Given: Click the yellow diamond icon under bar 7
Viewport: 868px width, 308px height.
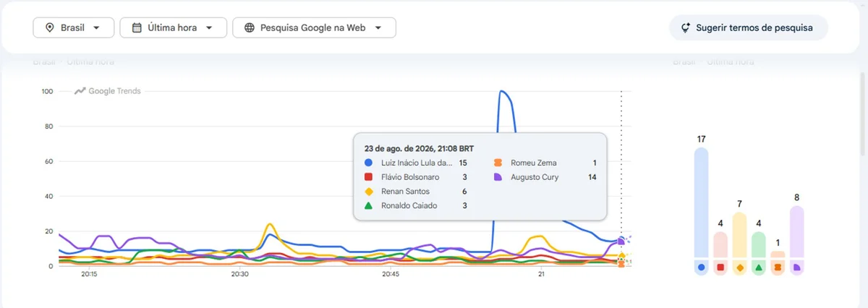Looking at the screenshot, I should (739, 268).
